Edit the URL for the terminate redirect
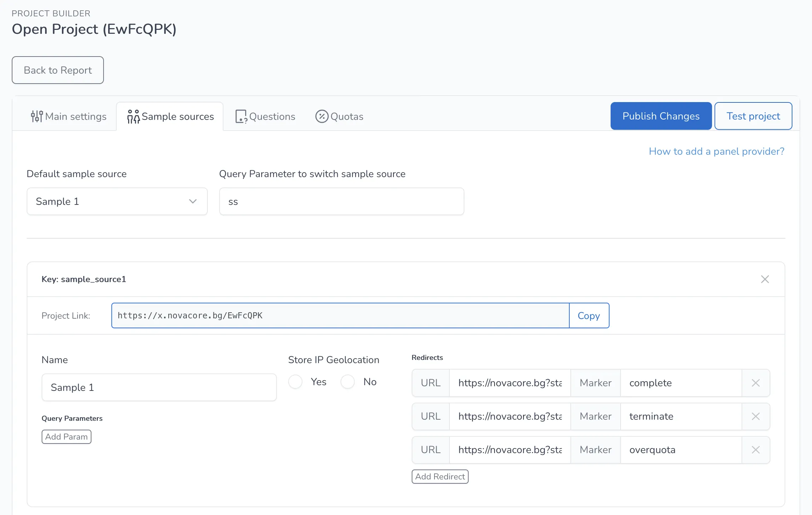The height and width of the screenshot is (515, 812). coord(510,416)
